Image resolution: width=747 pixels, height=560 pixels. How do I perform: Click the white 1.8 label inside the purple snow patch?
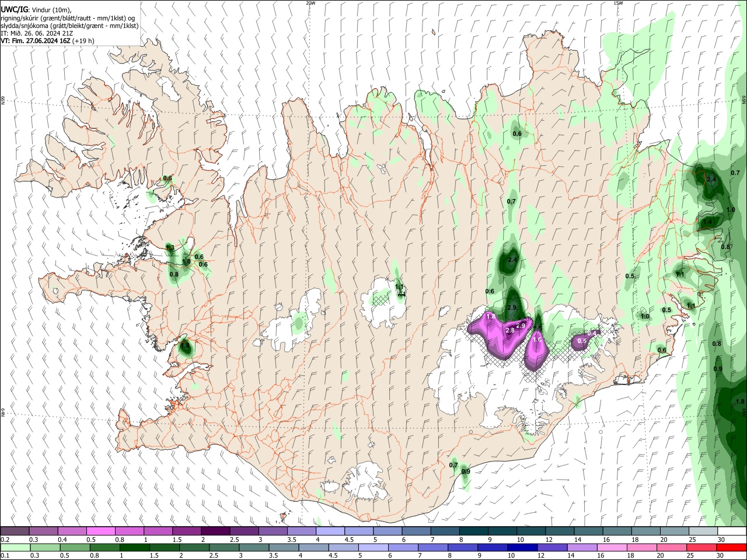[x=490, y=317]
